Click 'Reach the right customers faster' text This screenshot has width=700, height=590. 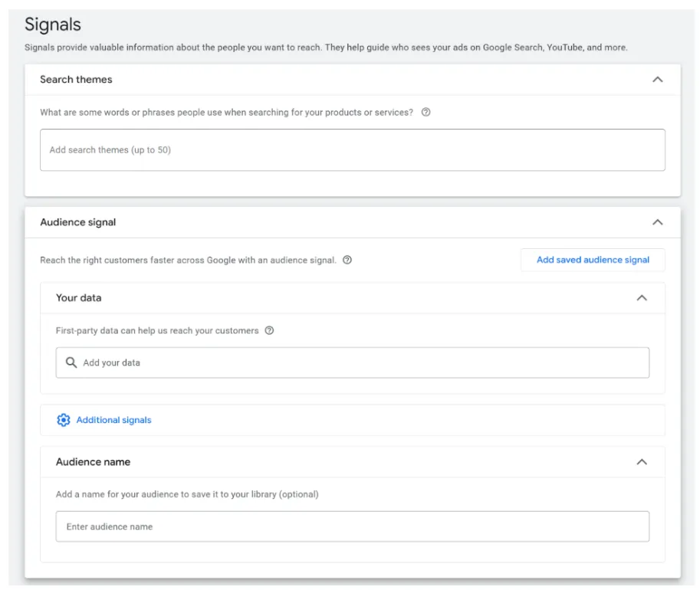(188, 261)
